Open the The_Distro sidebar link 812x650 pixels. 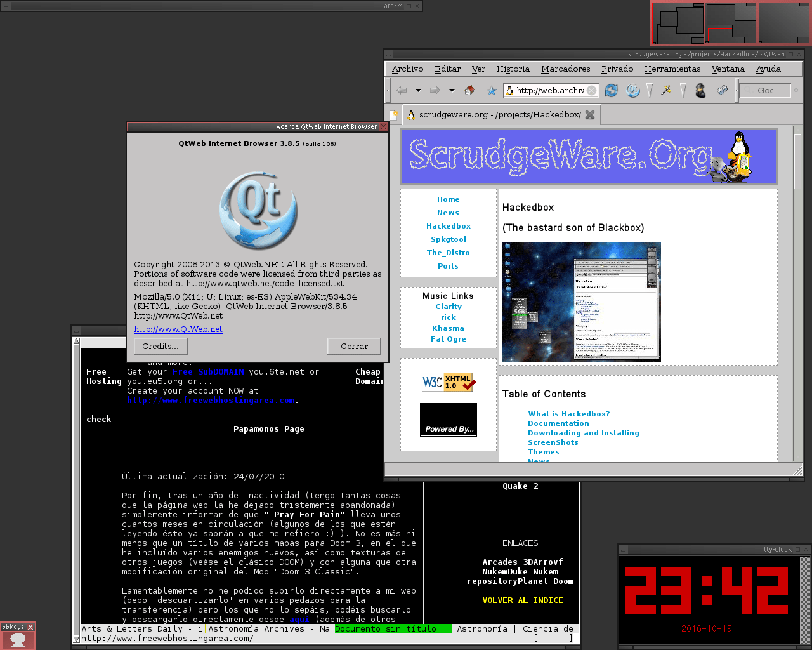click(449, 253)
